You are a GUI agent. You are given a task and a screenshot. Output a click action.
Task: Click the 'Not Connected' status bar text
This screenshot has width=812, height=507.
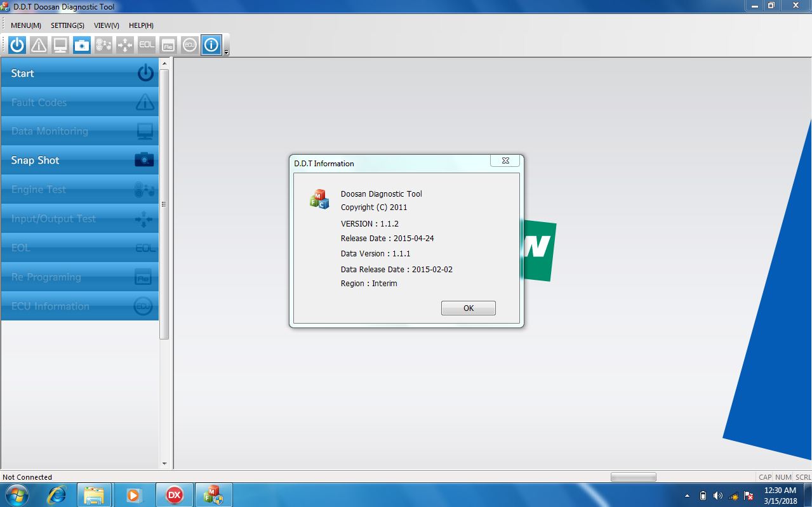pyautogui.click(x=27, y=477)
